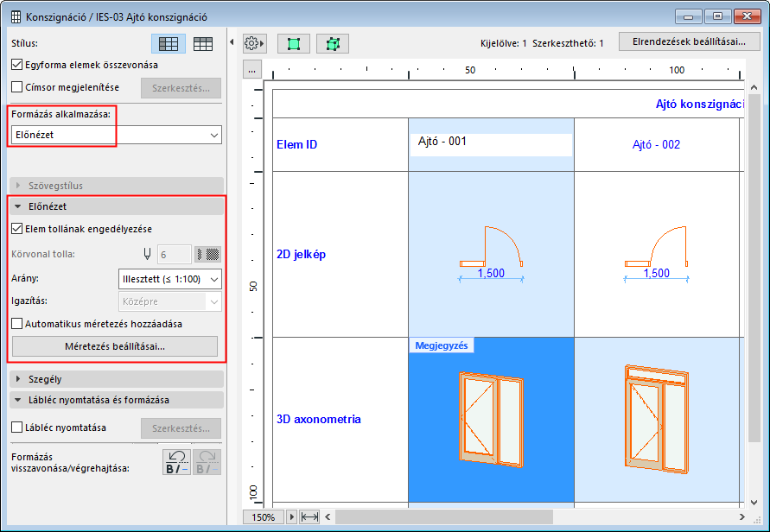This screenshot has height=532, width=770.
Task: Collapse Lábléc nyomtatása és formázása section
Action: coord(117,400)
